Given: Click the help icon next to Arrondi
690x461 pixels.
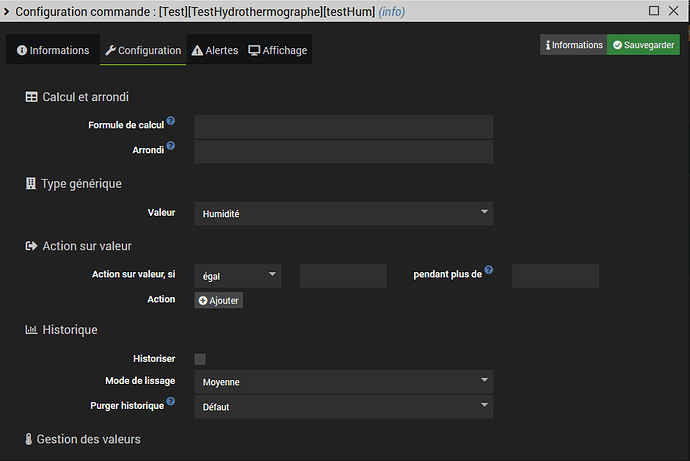Looking at the screenshot, I should [171, 146].
